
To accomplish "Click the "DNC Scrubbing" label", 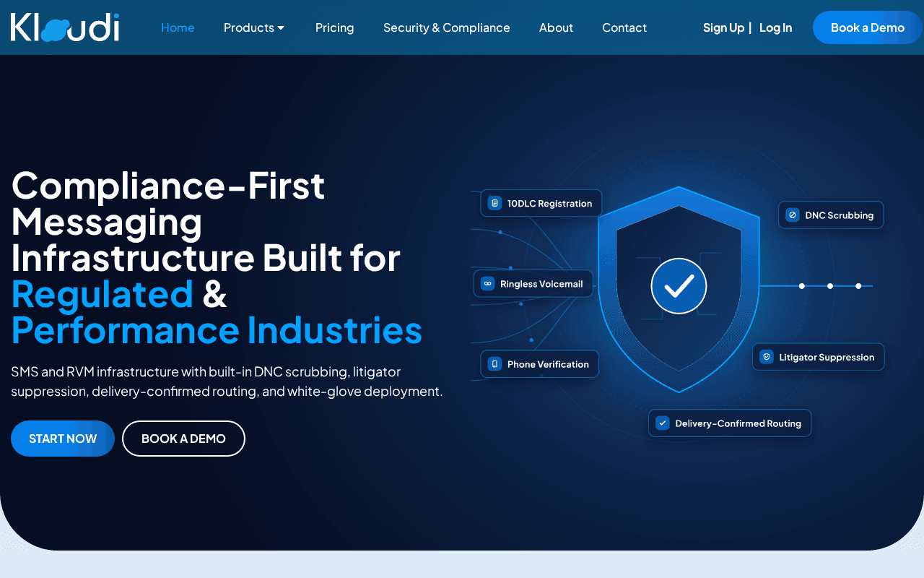I will [x=840, y=215].
